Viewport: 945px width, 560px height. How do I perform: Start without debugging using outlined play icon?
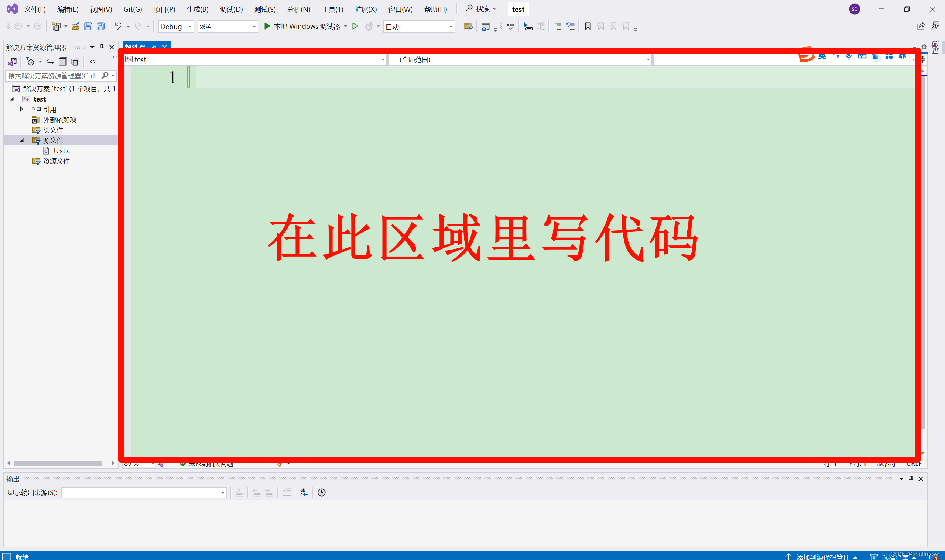click(355, 26)
